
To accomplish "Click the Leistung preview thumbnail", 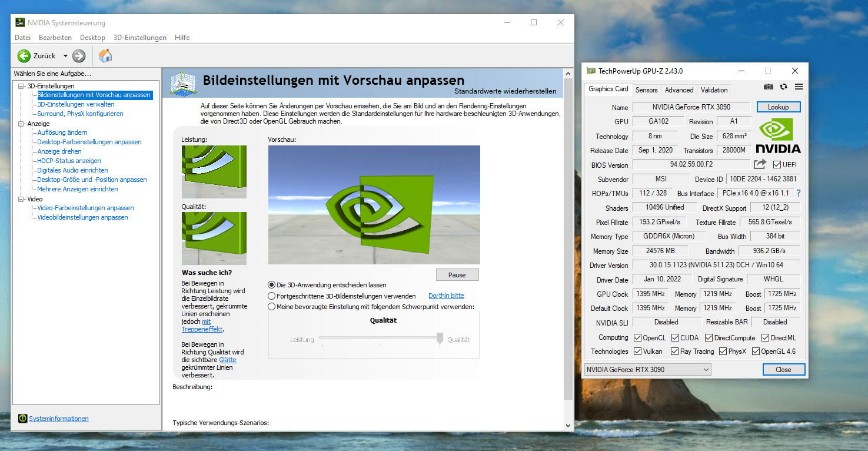I will (214, 171).
